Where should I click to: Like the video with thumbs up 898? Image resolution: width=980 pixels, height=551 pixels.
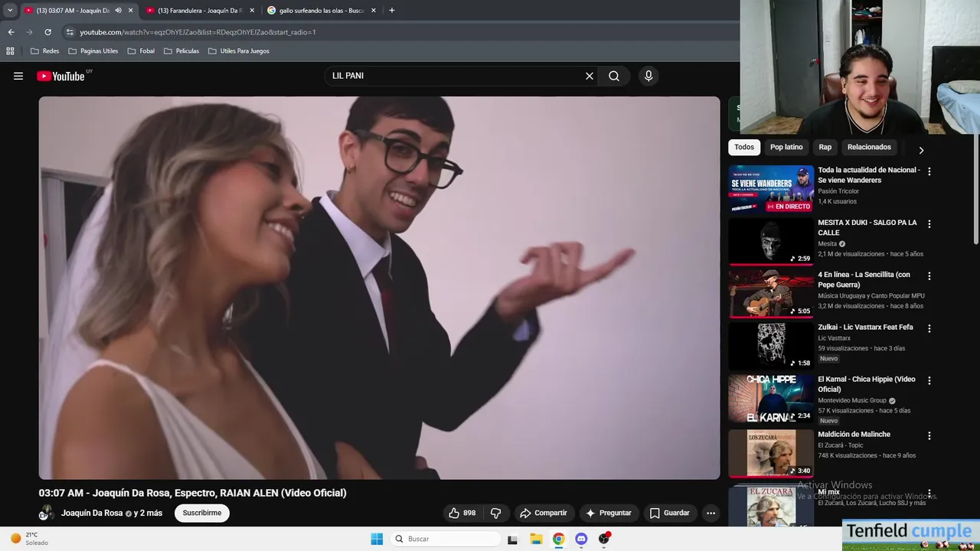[462, 513]
